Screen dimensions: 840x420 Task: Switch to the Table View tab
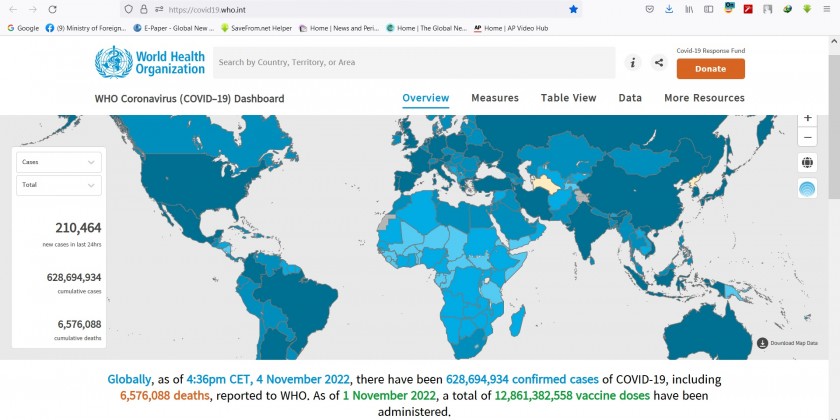pos(568,98)
